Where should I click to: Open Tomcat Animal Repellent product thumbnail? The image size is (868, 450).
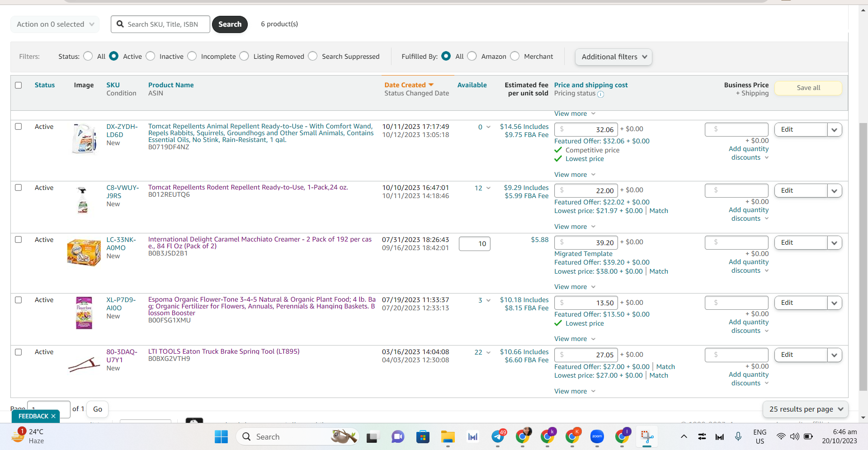[84, 138]
